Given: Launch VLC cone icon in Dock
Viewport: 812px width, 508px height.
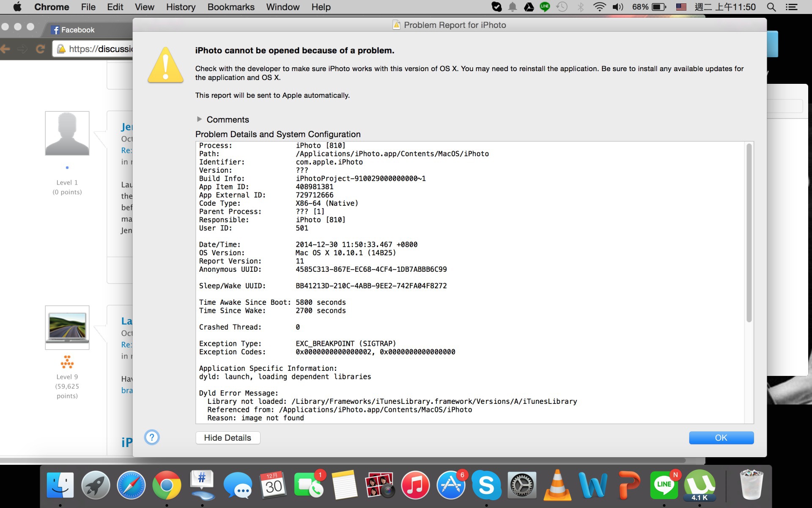Looking at the screenshot, I should tap(557, 485).
